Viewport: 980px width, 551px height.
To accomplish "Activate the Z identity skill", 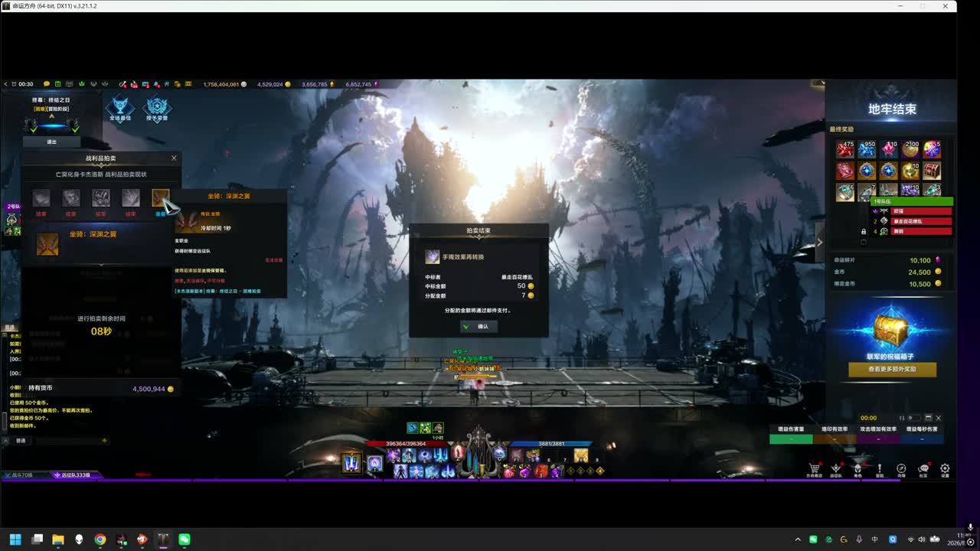I will (458, 453).
